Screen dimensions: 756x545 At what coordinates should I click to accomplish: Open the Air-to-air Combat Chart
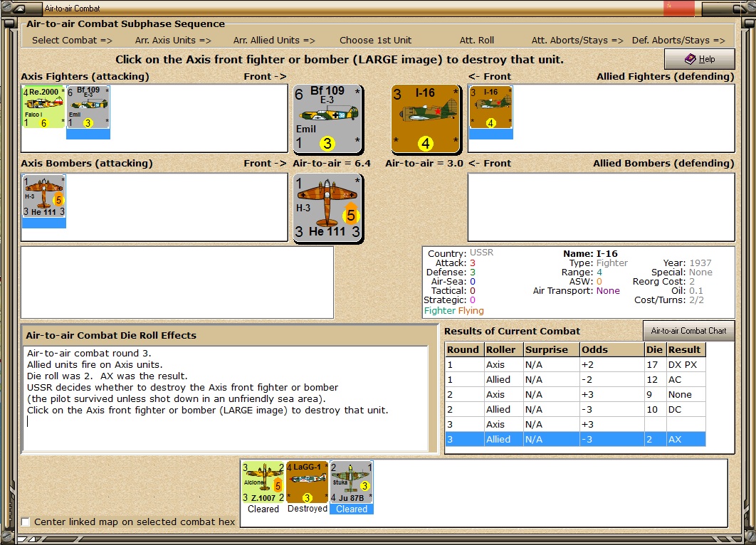(x=688, y=331)
